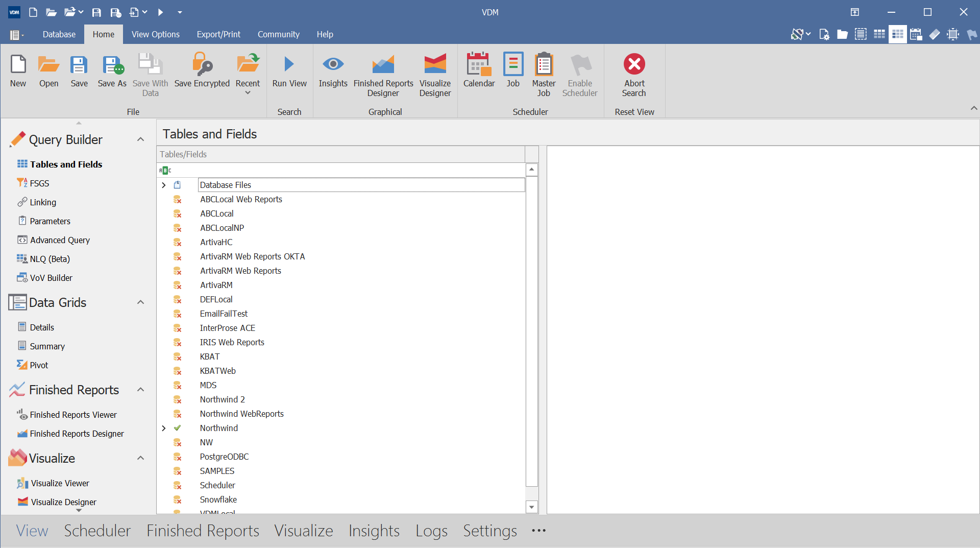This screenshot has height=548, width=980.
Task: Open the Export/Print ribbon tab
Action: [x=218, y=34]
